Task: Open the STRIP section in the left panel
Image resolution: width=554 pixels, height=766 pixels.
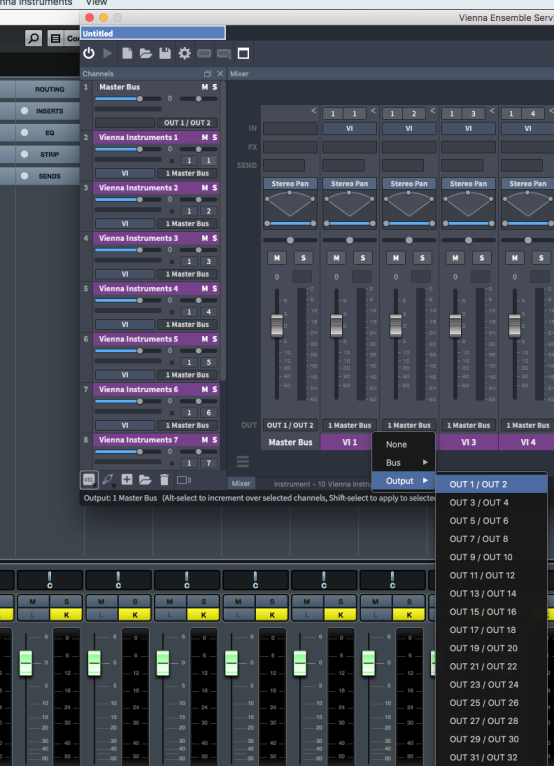Action: pos(49,154)
